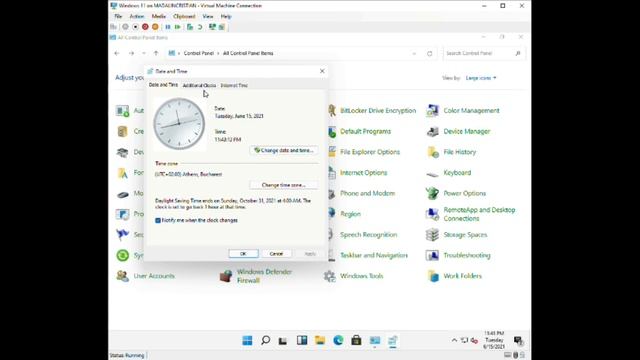This screenshot has height=360, width=640.
Task: Go back in Control Panel navigation
Action: pyautogui.click(x=117, y=53)
